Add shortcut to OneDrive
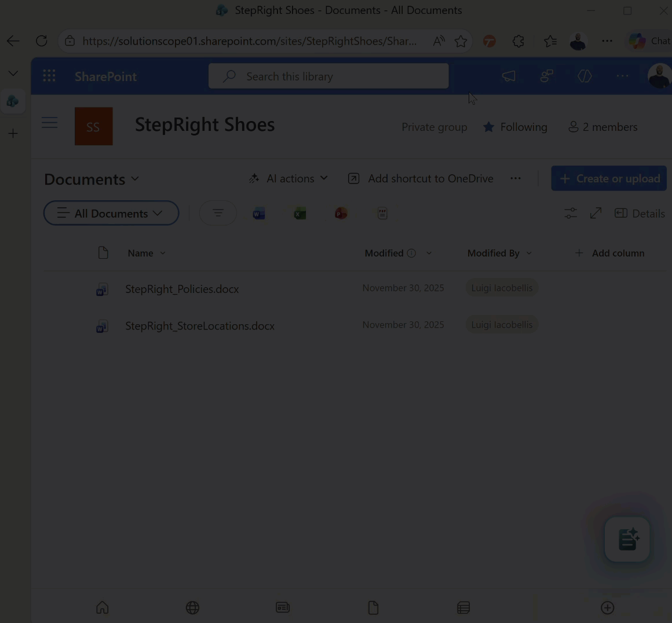Viewport: 672px width, 623px height. coord(421,179)
